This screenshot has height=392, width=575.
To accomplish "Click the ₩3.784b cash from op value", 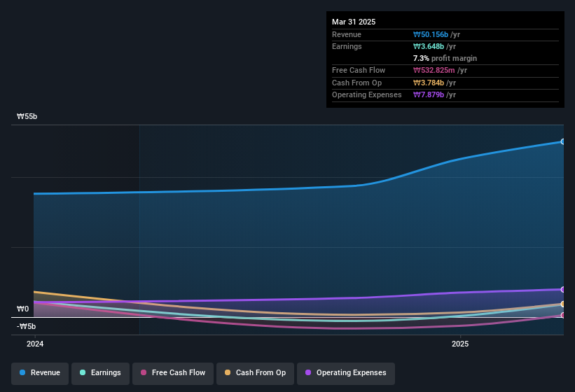I will pyautogui.click(x=429, y=83).
